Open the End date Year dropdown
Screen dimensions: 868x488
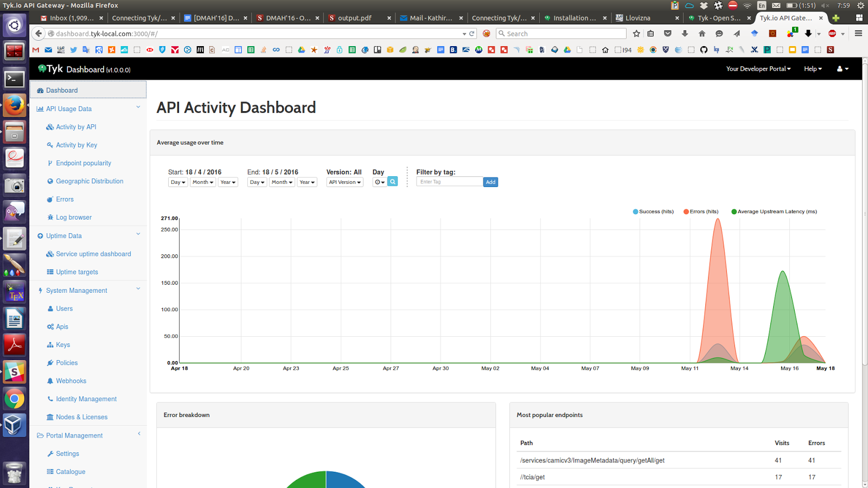[x=307, y=182]
